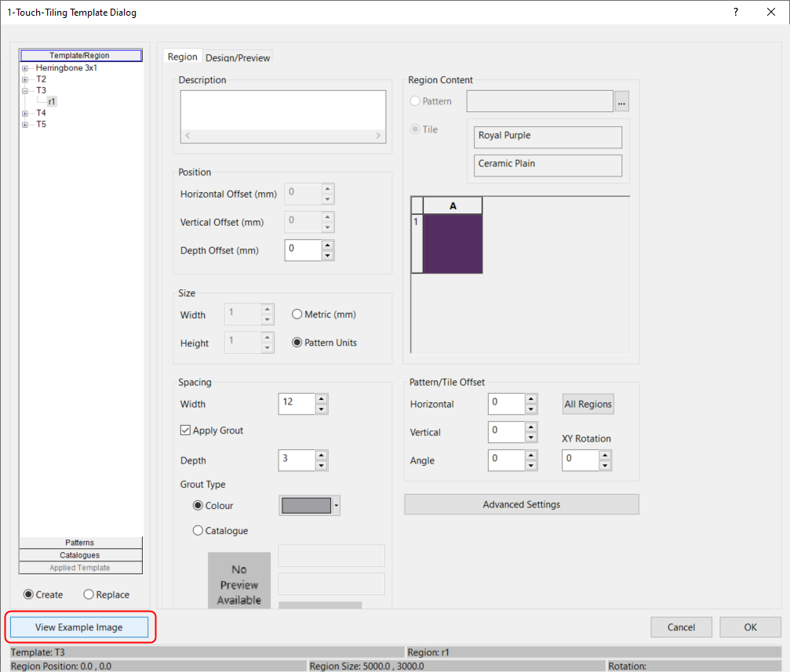This screenshot has width=790, height=672.
Task: Click View Example Image button
Action: click(x=79, y=627)
